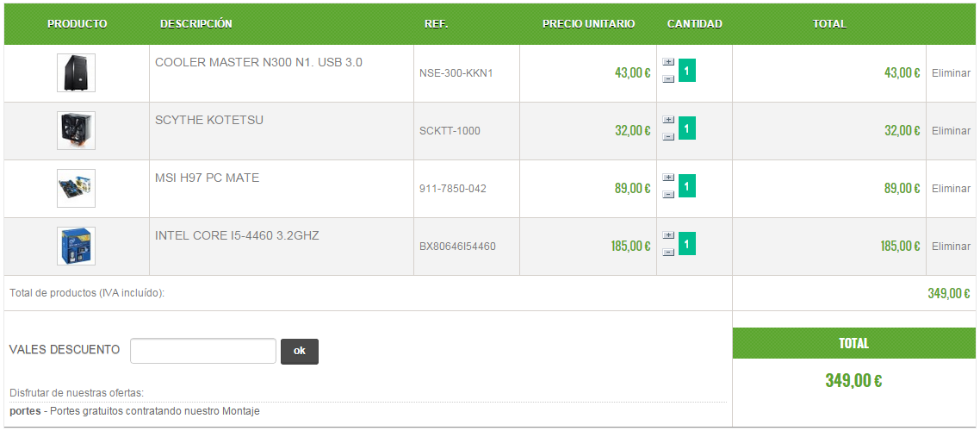Increase quantity of MSI H97 PC Mate
Viewport: 980px width, 431px height.
coord(668,178)
